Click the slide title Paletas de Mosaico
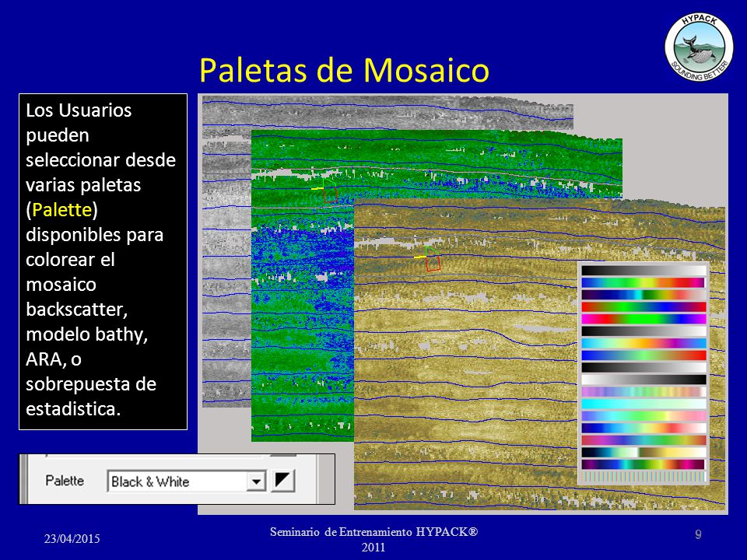This screenshot has width=747, height=560. [344, 71]
